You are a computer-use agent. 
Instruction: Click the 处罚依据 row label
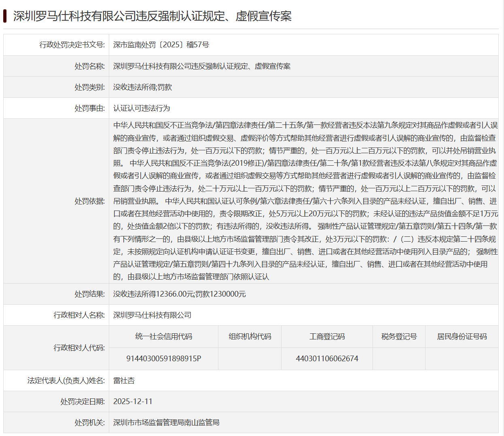pos(89,201)
